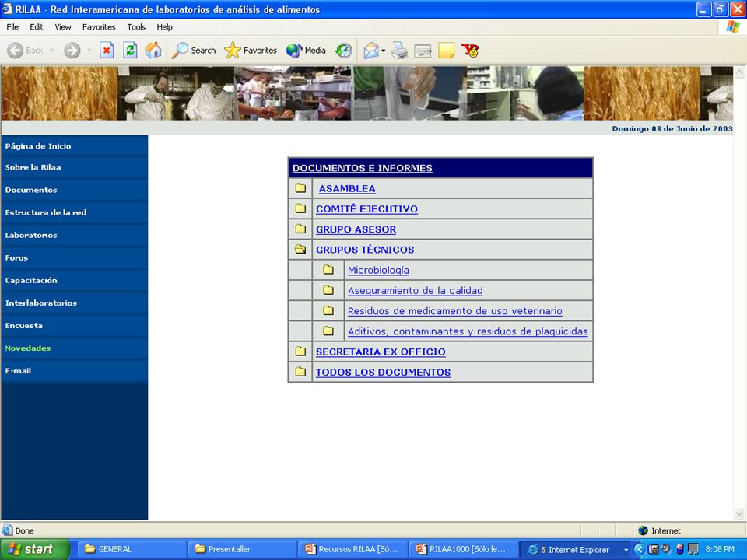Refresh the page using green arrows icon
Screen dimensions: 747x560
tap(130, 50)
